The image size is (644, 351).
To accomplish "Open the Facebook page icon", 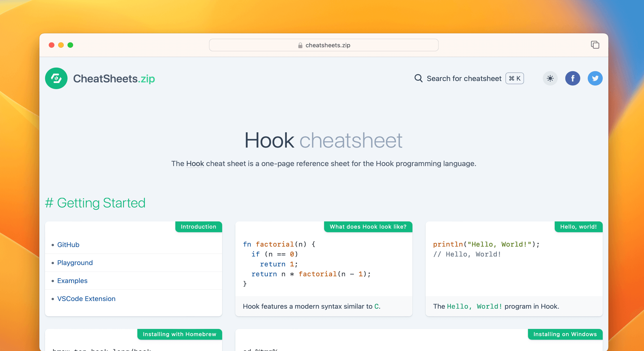I will (573, 78).
